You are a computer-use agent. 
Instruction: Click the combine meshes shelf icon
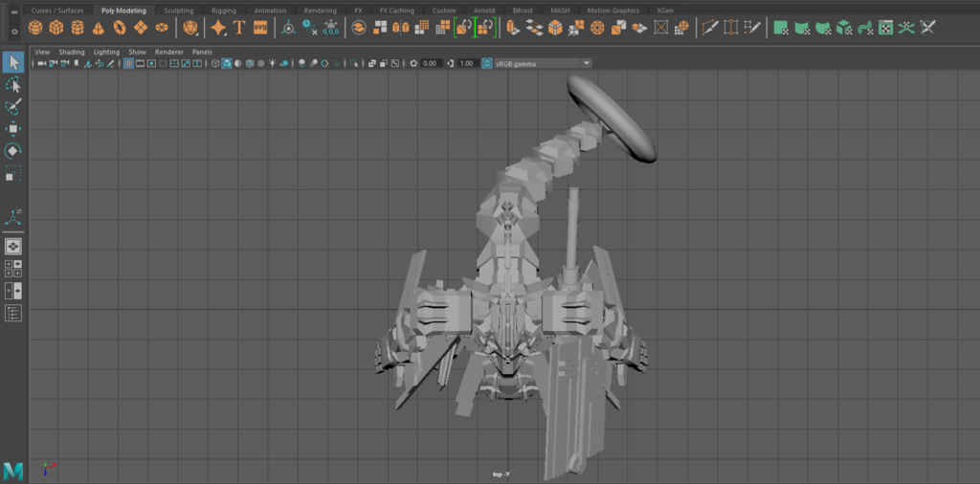click(x=359, y=28)
